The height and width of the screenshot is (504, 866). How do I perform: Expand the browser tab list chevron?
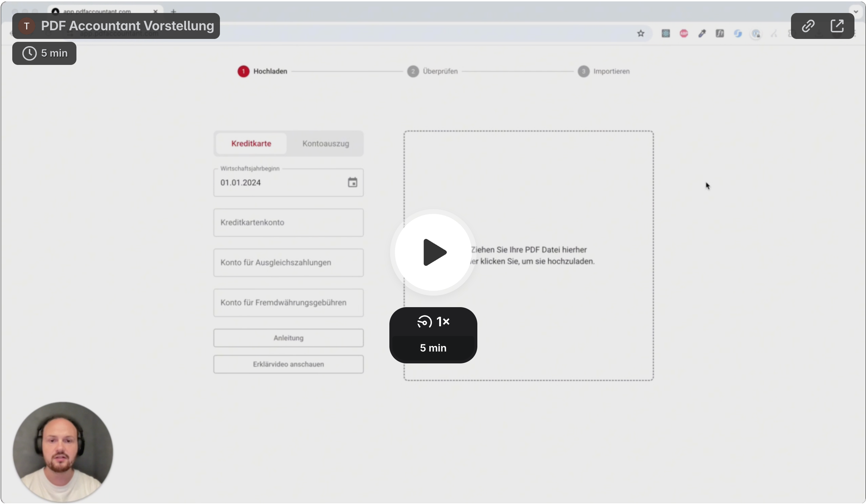pyautogui.click(x=856, y=12)
